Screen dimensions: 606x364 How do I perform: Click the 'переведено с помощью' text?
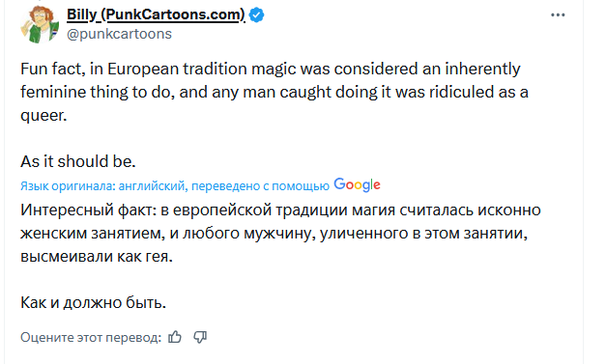click(260, 186)
